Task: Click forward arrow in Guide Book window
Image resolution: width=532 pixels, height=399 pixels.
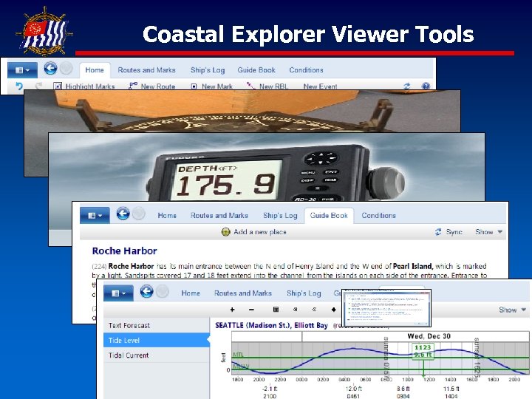Action: click(138, 214)
